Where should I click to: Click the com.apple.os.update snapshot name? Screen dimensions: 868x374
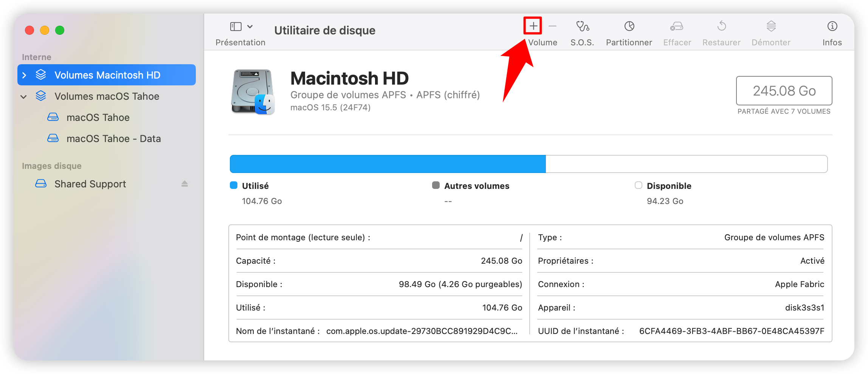tap(422, 331)
